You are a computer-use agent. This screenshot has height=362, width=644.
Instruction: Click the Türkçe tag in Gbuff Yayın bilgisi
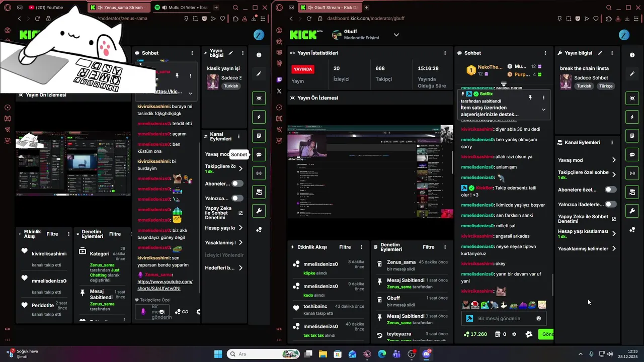606,86
